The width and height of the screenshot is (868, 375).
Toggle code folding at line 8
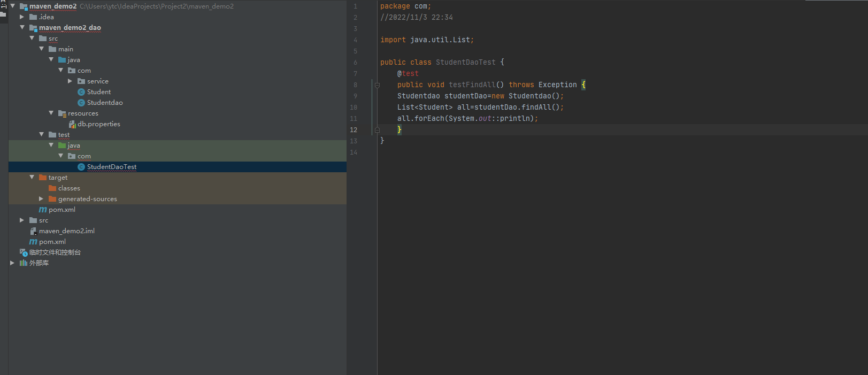tap(377, 85)
